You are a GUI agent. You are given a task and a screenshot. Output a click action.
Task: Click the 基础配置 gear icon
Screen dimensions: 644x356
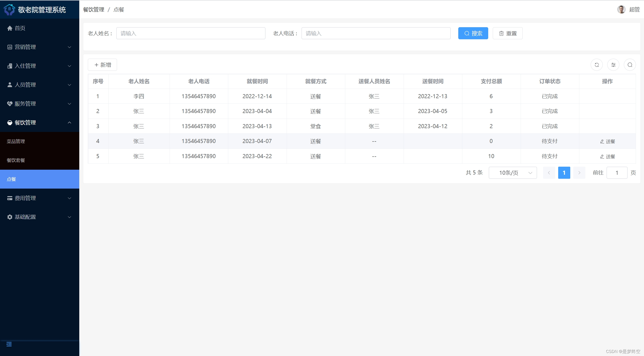(x=10, y=217)
